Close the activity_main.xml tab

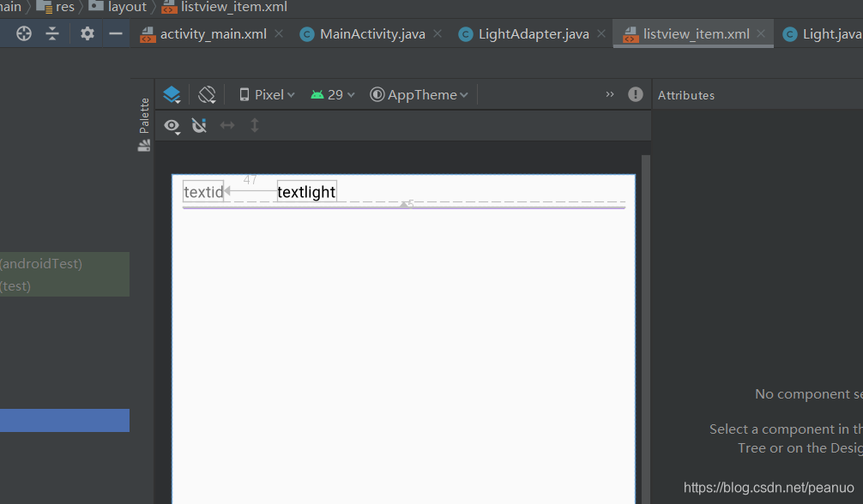click(279, 33)
